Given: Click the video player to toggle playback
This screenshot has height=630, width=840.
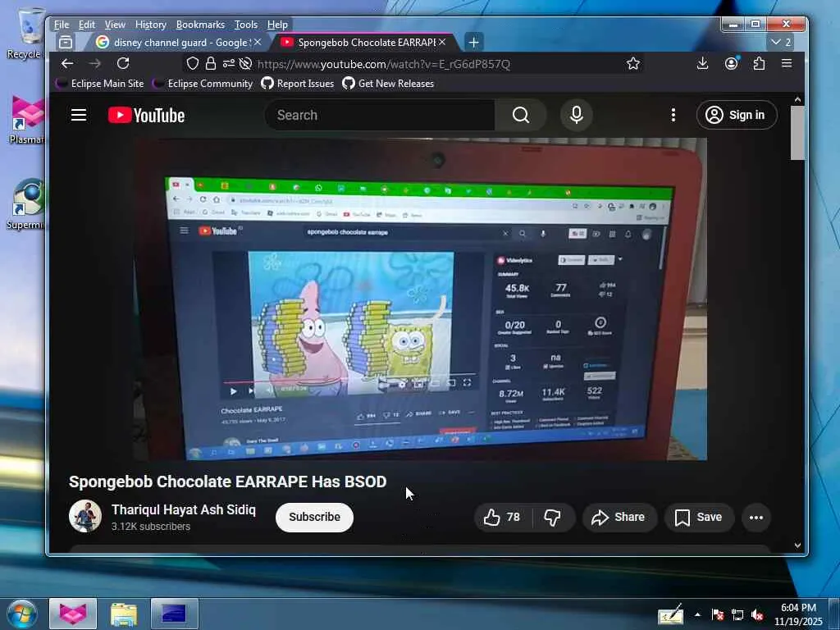Looking at the screenshot, I should [421, 299].
